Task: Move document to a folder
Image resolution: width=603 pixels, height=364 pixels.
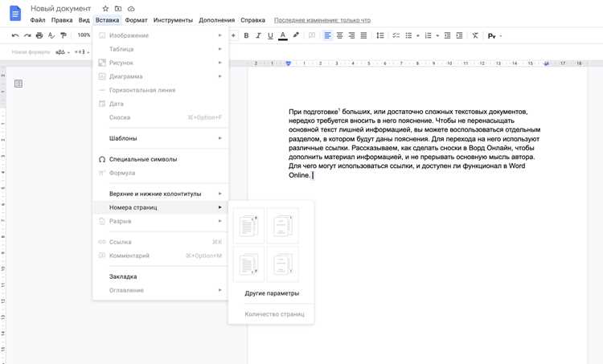Action: [x=118, y=9]
